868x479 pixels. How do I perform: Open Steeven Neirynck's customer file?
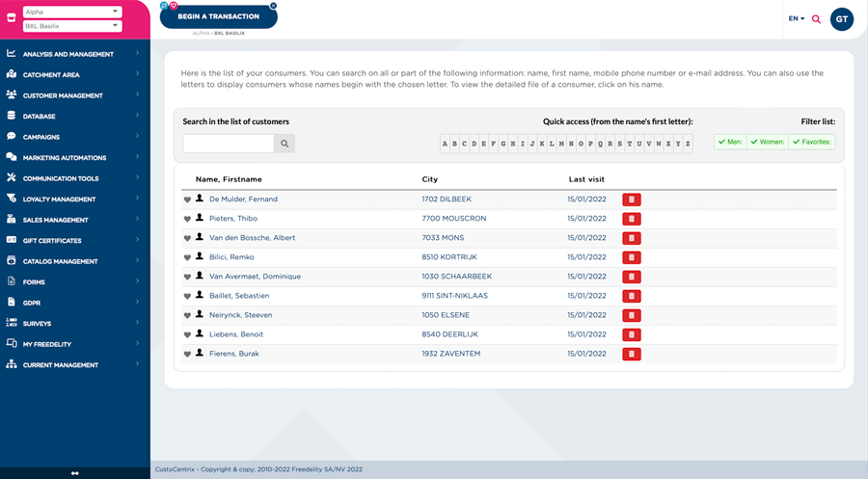(x=240, y=315)
